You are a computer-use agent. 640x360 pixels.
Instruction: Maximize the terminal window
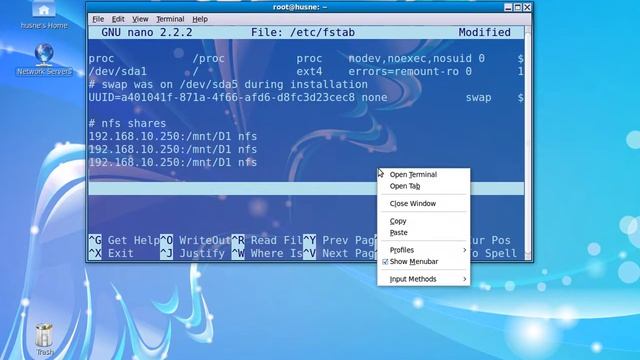tap(518, 7)
